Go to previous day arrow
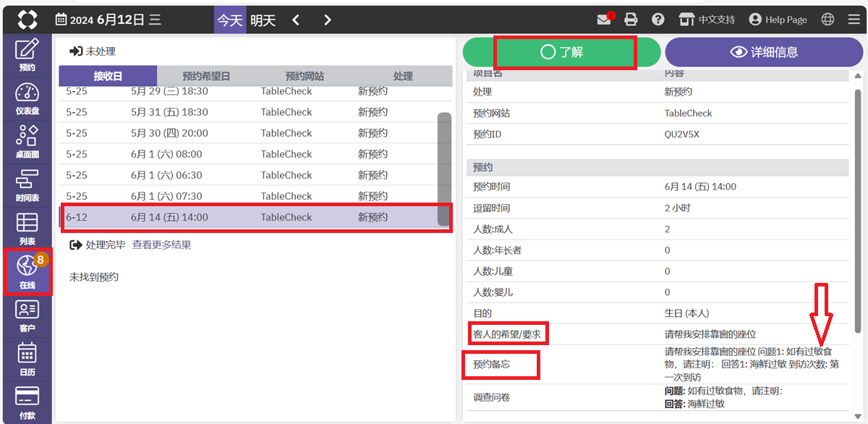Viewport: 868px width, 424px height. pyautogui.click(x=296, y=20)
